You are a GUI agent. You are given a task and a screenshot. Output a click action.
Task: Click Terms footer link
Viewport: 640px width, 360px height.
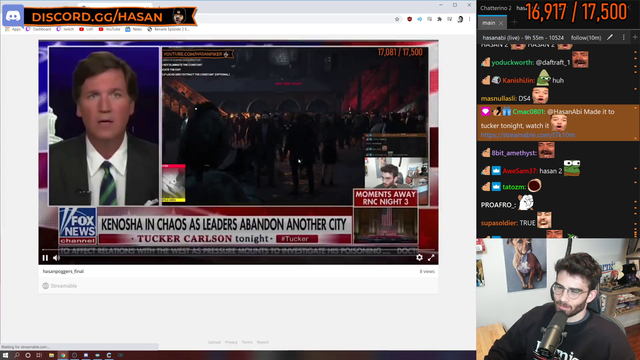coord(247,342)
